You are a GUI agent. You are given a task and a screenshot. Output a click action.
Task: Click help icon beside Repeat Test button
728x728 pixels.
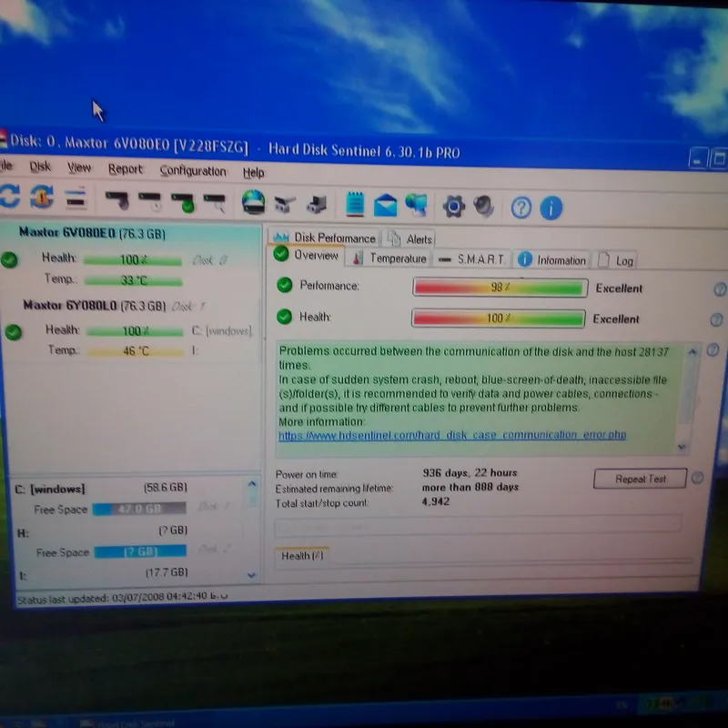tap(697, 478)
